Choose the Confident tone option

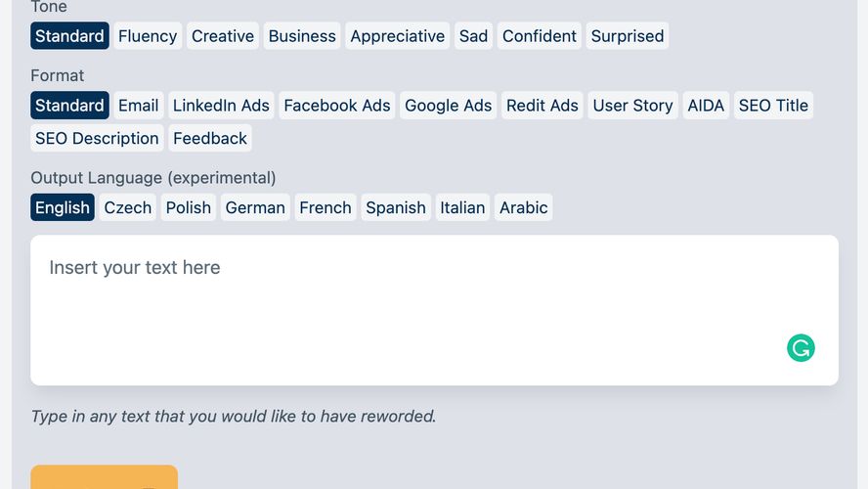[540, 36]
